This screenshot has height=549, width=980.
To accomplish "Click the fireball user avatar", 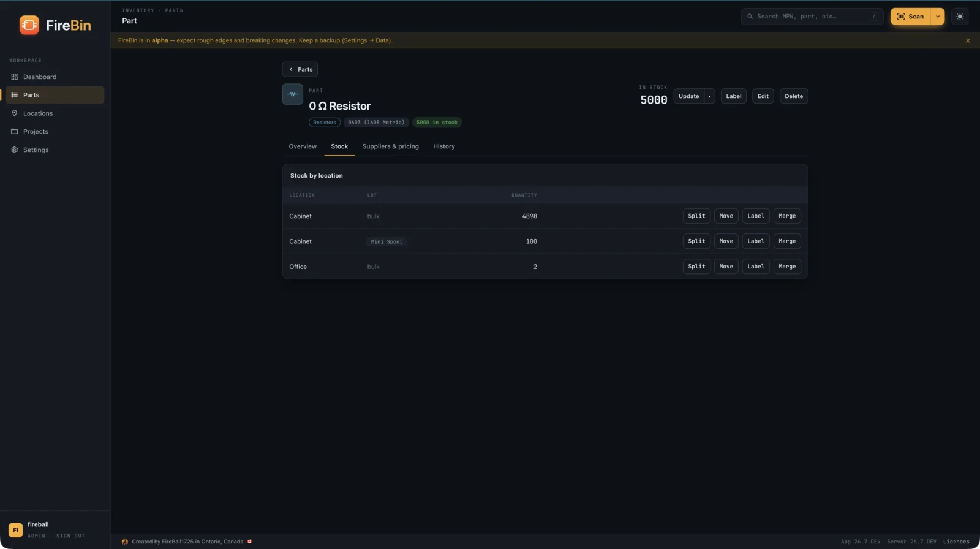I will click(15, 530).
